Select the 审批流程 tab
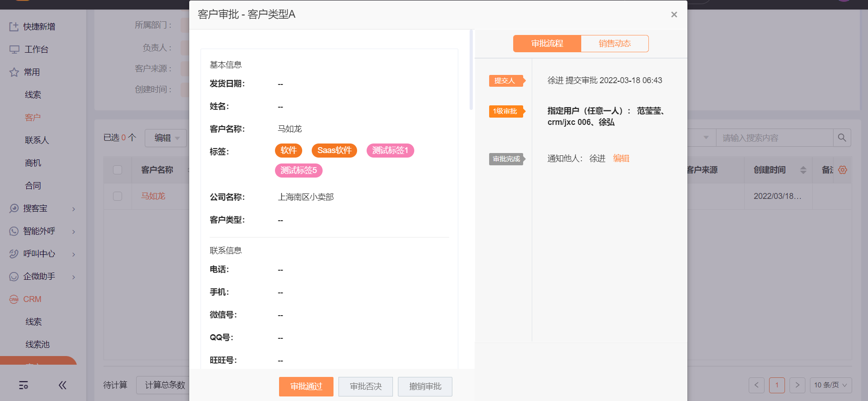 (547, 44)
